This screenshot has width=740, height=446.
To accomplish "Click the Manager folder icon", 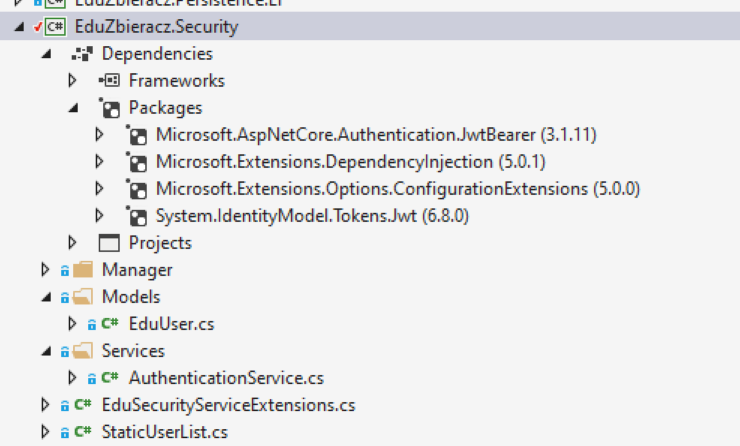I will coord(83,270).
